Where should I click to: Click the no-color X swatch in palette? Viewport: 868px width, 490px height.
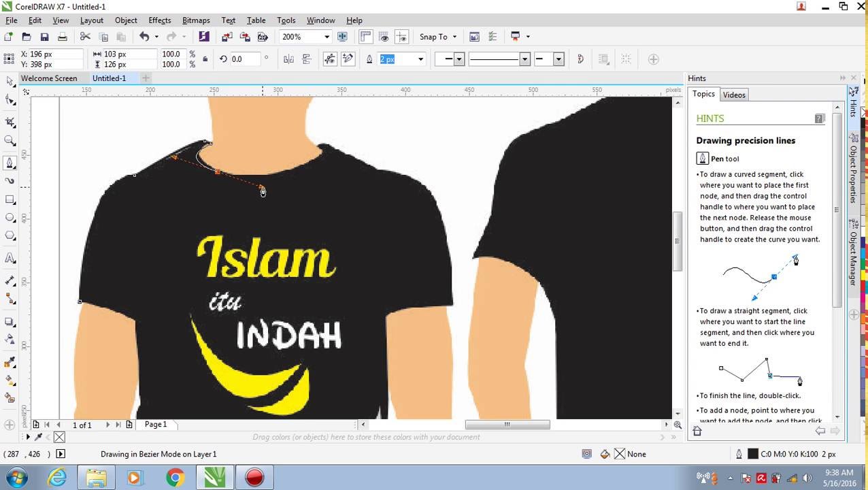(59, 437)
